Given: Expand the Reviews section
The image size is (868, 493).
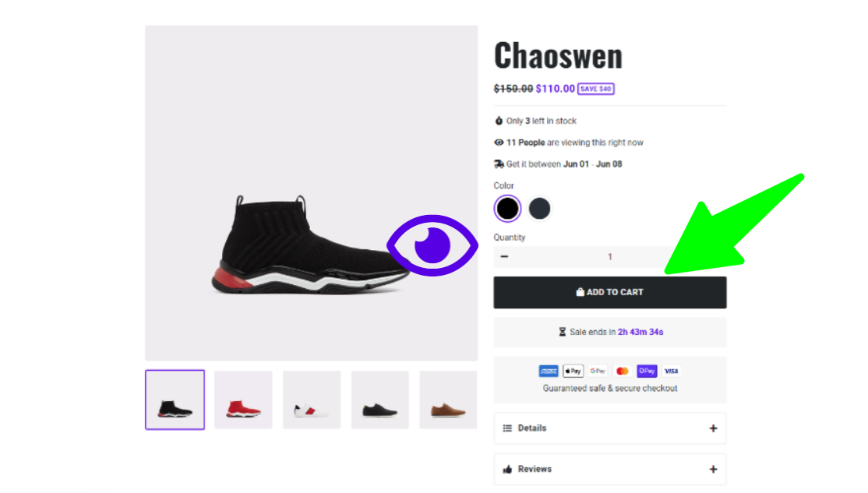Looking at the screenshot, I should pyautogui.click(x=609, y=469).
